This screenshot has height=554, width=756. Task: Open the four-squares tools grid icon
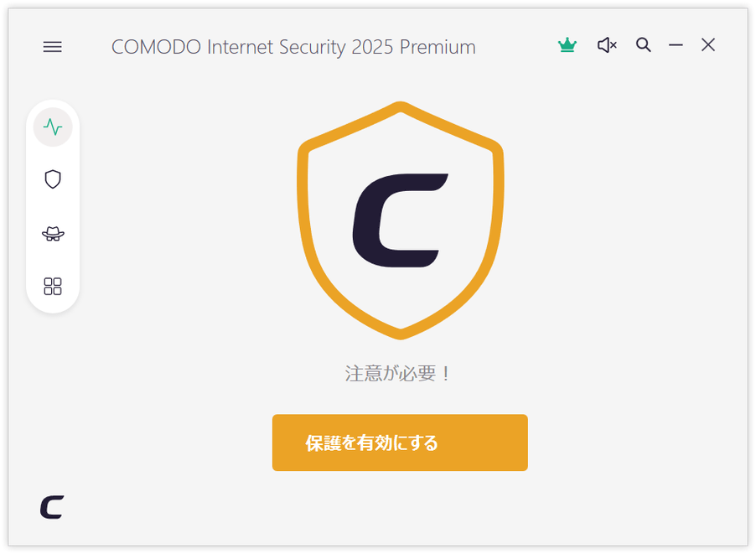53,286
